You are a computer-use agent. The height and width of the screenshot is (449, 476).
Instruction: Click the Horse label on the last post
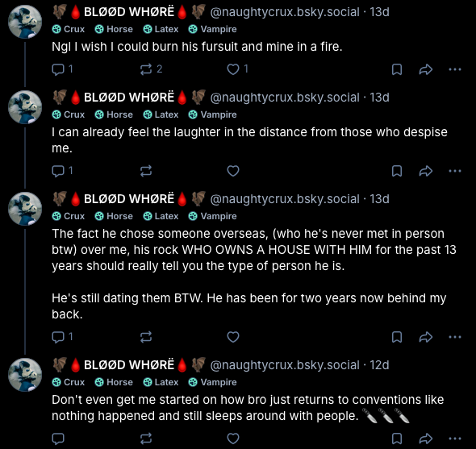pos(114,382)
